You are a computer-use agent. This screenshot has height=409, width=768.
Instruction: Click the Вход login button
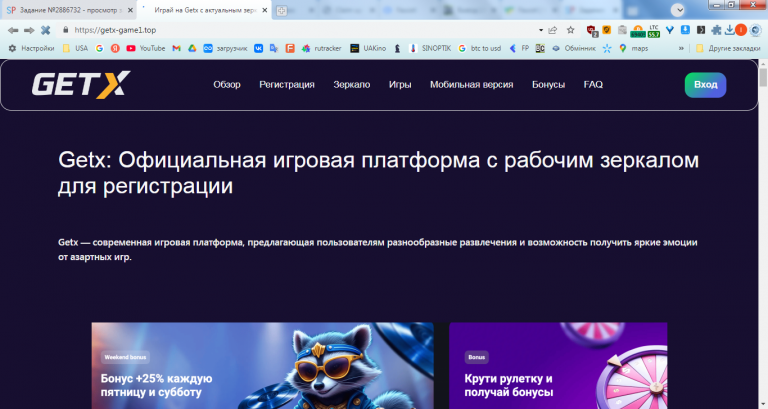point(705,85)
